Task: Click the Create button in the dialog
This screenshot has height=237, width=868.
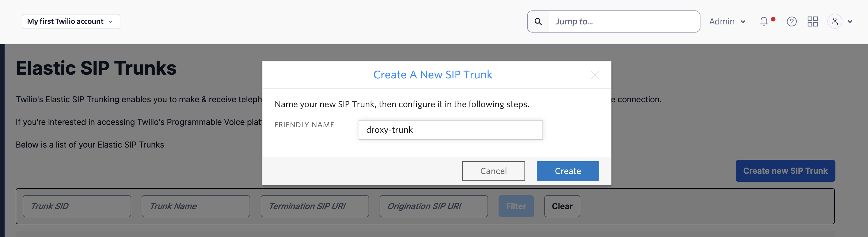Action: (x=568, y=171)
